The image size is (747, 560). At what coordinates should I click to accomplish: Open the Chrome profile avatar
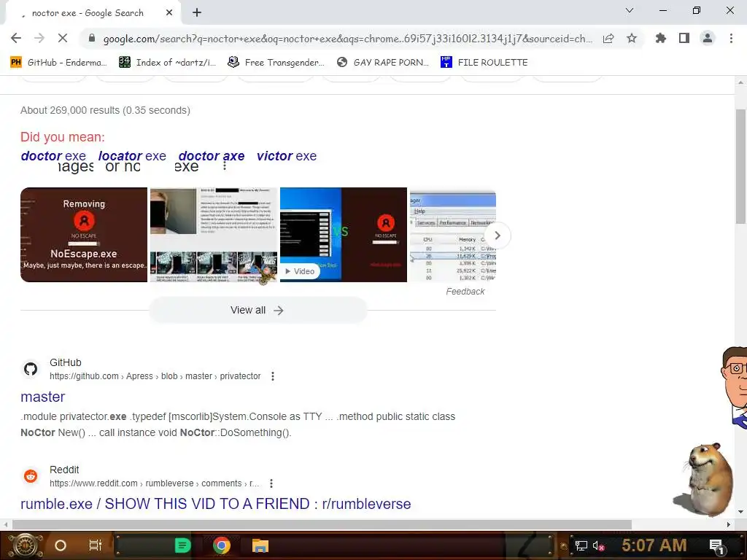(708, 38)
